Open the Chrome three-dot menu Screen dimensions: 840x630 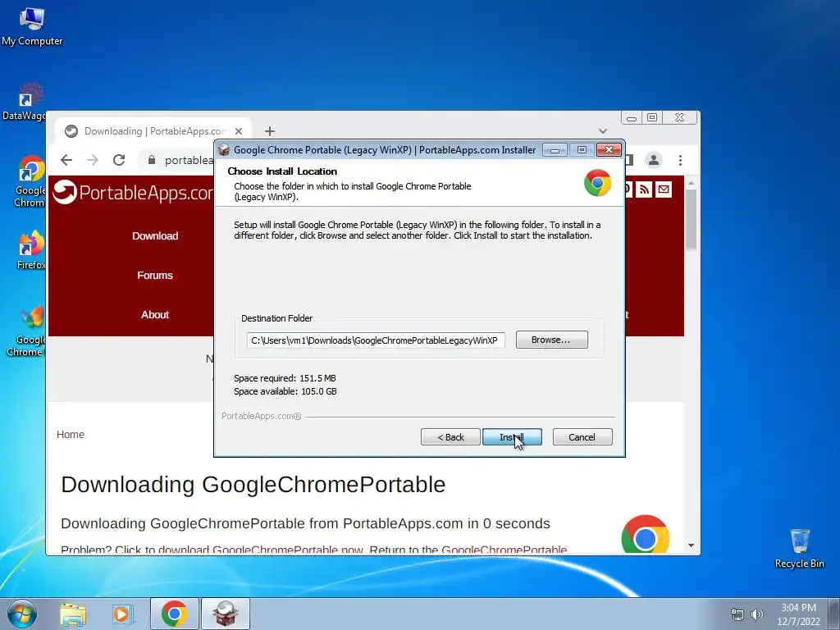680,160
